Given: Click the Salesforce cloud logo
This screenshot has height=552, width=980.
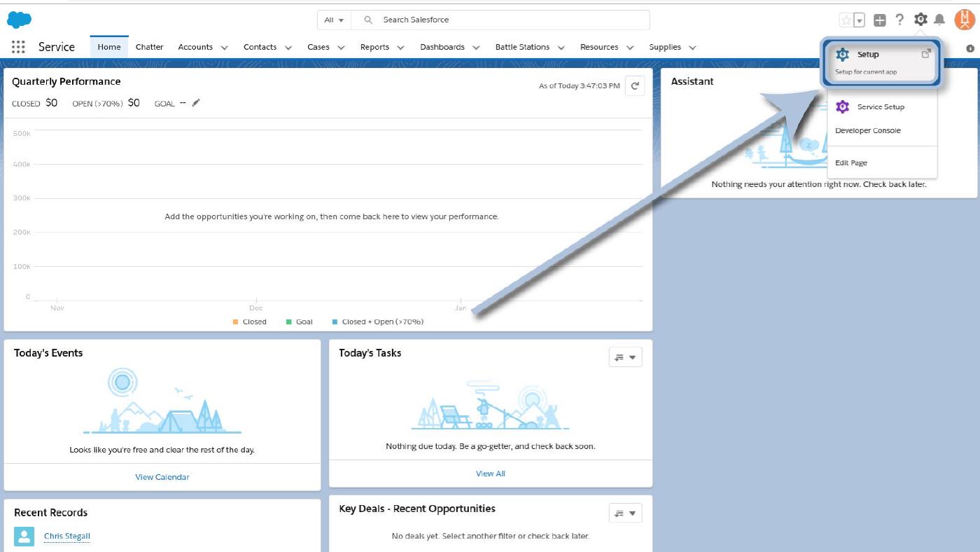Looking at the screenshot, I should tap(19, 20).
